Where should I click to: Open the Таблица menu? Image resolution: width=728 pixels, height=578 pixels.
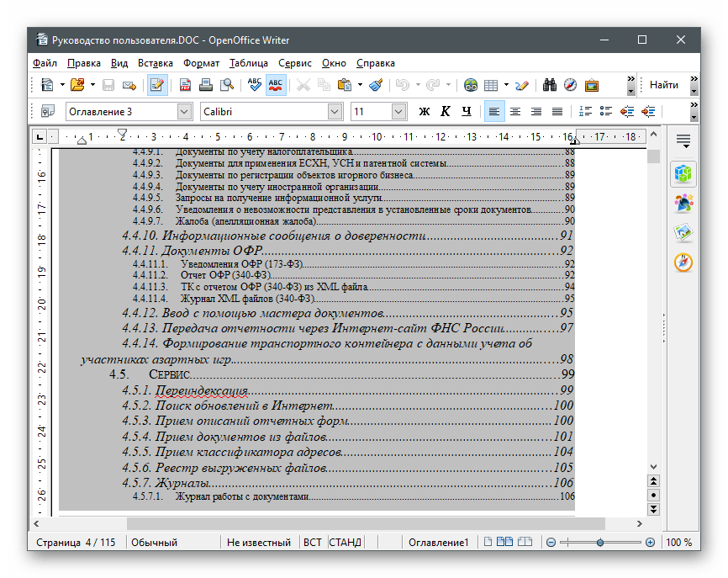[x=248, y=63]
